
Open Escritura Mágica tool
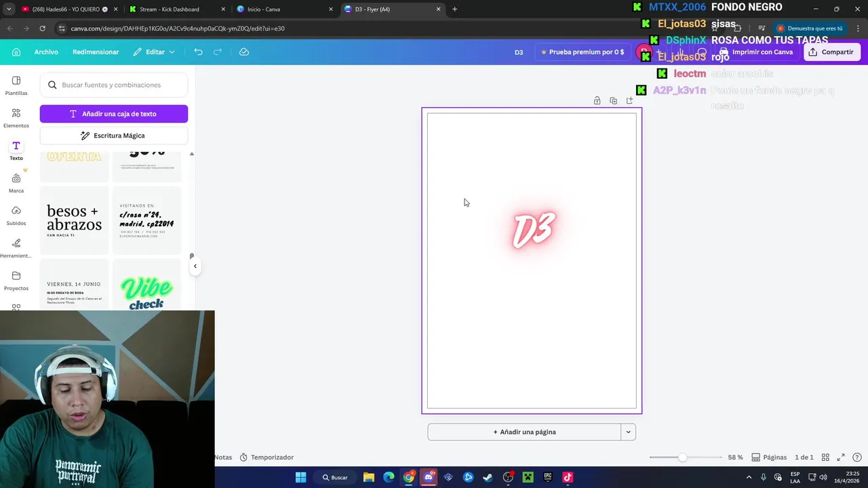tap(114, 136)
